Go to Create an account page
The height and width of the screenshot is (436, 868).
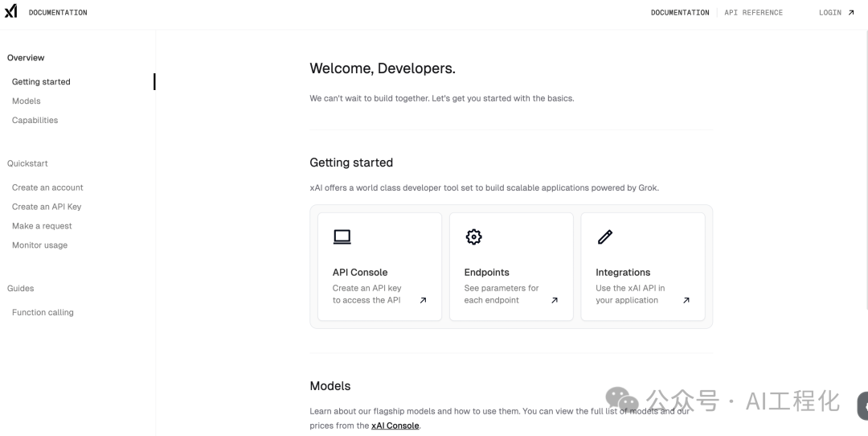click(47, 187)
